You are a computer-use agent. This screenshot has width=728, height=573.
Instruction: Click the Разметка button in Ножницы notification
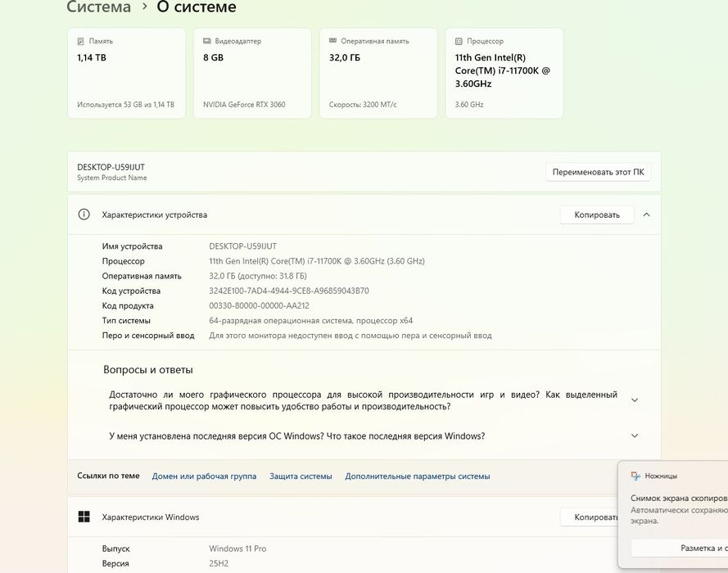point(679,548)
